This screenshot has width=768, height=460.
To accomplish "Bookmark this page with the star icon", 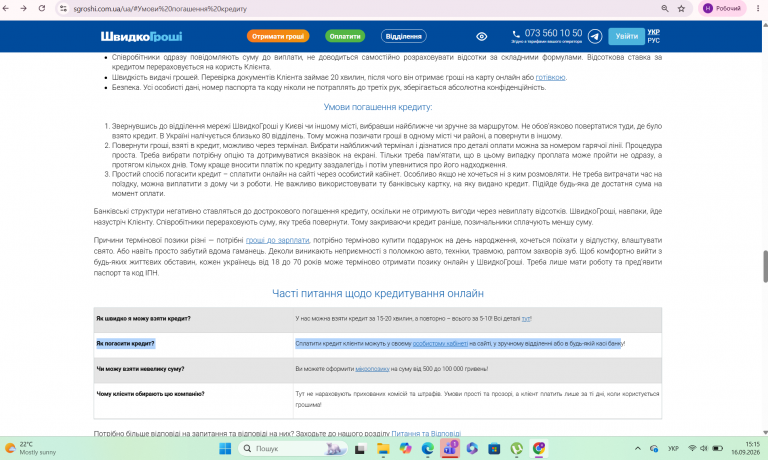I will (681, 8).
